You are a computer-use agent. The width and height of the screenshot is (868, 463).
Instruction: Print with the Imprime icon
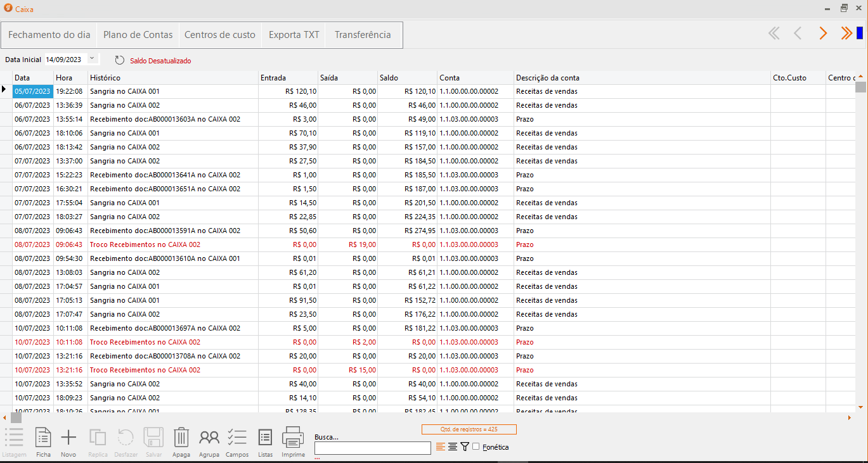coord(293,438)
